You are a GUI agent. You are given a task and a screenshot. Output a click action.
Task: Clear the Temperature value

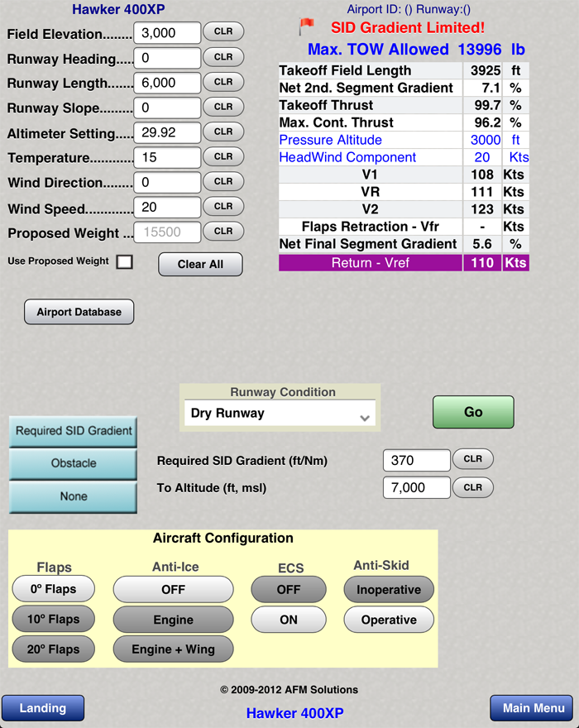click(223, 156)
